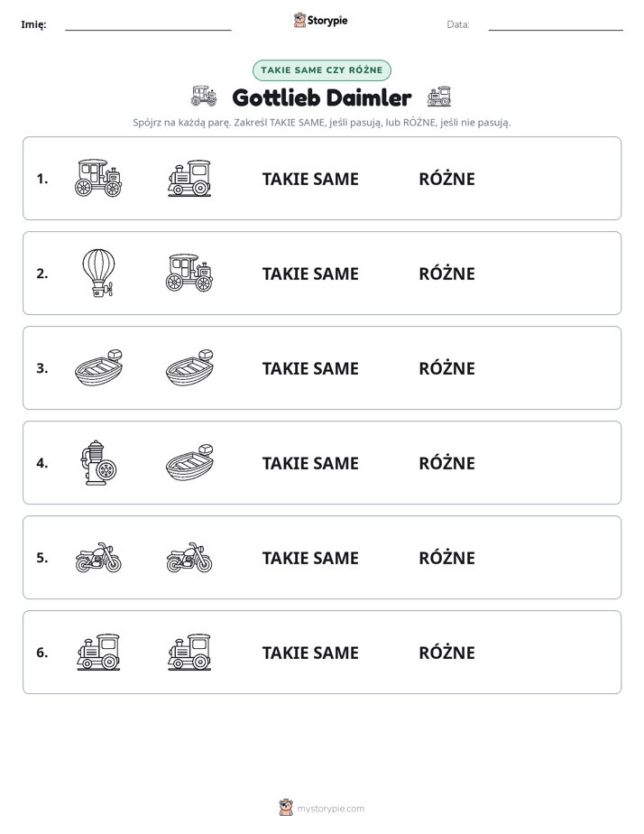Image resolution: width=644 pixels, height=834 pixels.
Task: Click the second motorcycle picture in row 5
Action: point(189,558)
